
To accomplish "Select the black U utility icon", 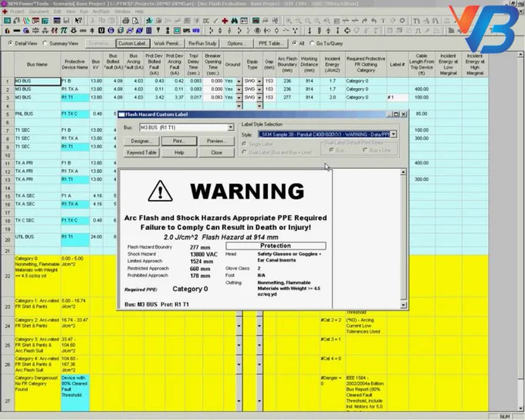I will pos(101,31).
